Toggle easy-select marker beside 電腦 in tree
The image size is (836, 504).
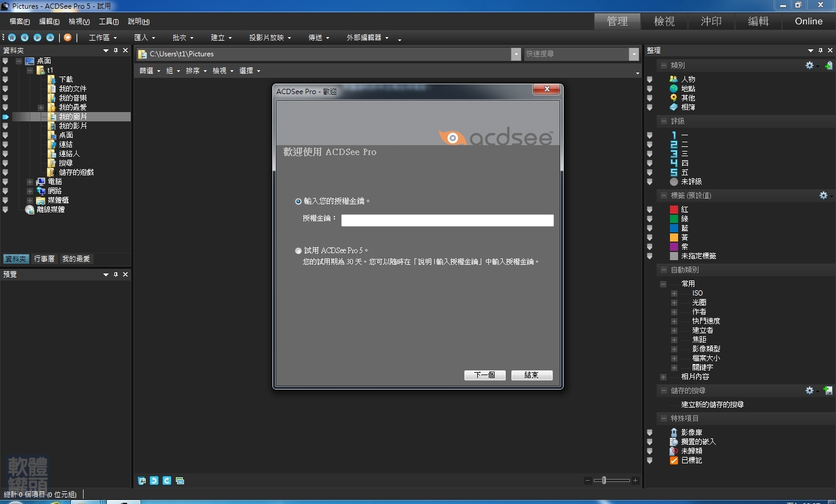point(5,182)
